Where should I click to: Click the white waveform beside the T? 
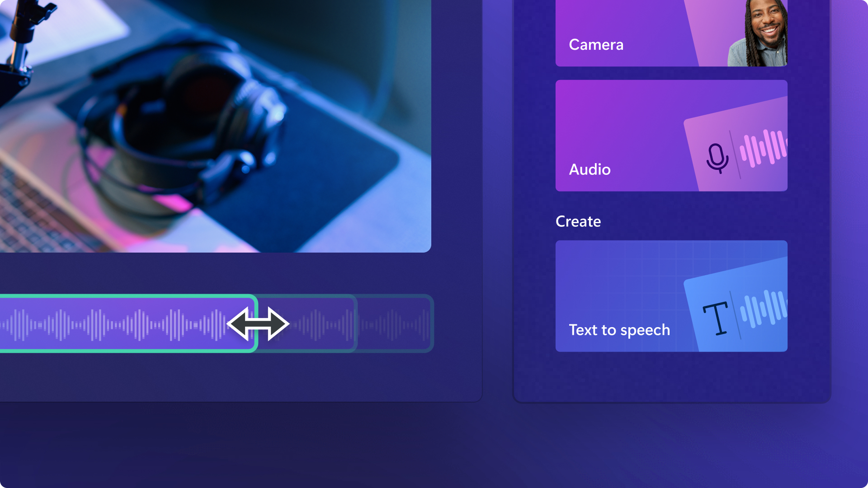[x=764, y=308]
